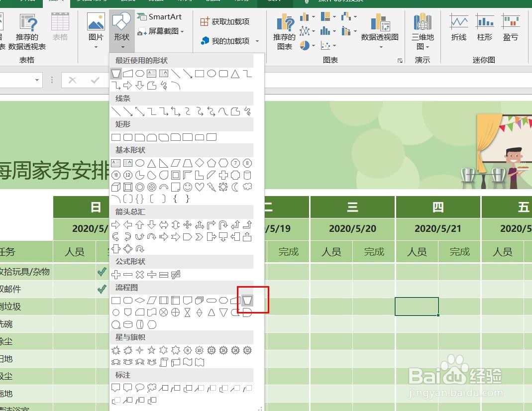Choose the U-turn arrow in 箭头总汇
532x411 pixels.
[x=223, y=224]
